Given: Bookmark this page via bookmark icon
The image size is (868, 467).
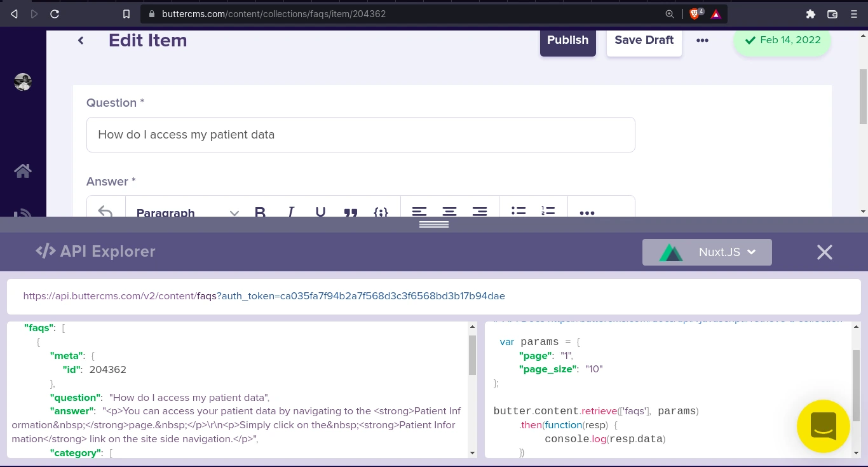Looking at the screenshot, I should (126, 13).
